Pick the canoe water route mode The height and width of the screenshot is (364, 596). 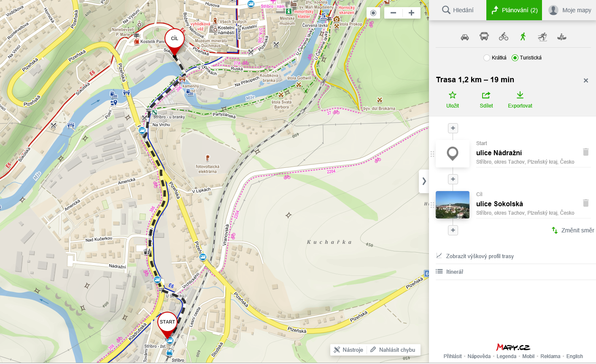point(562,37)
